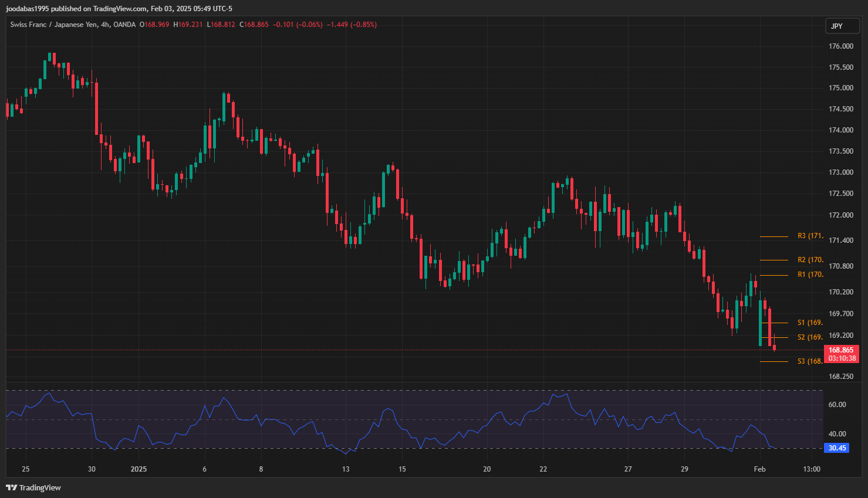Click the 176.000 price scale value

(840, 46)
